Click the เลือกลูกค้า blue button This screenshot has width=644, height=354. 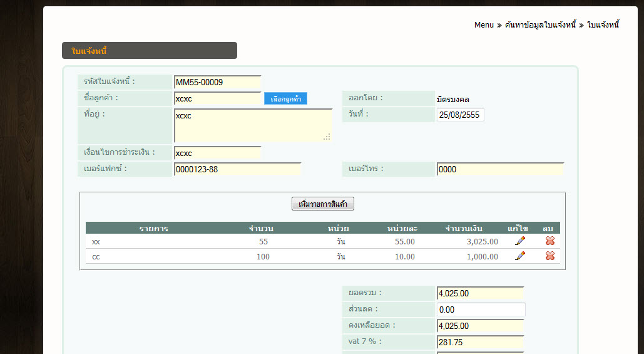coord(285,98)
